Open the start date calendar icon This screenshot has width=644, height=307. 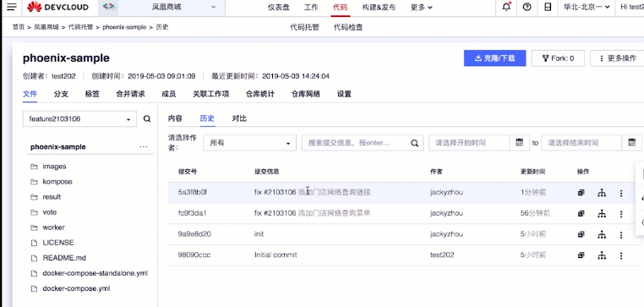point(519,143)
